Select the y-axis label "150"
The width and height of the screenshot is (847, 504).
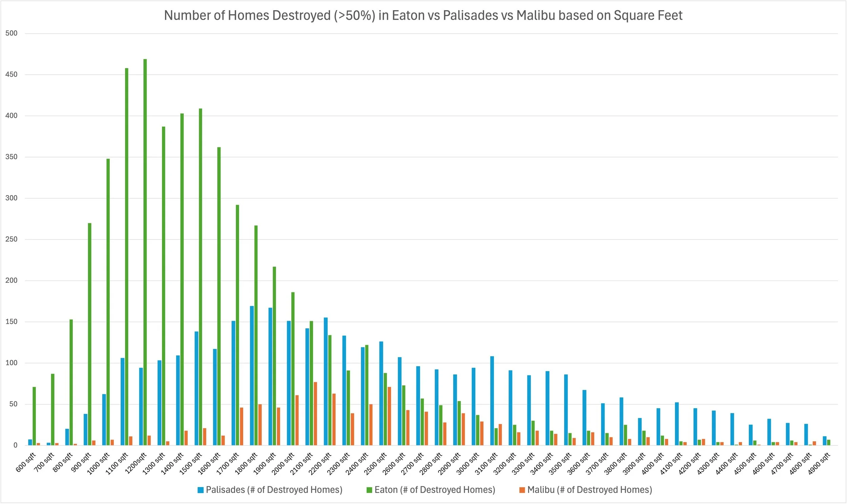click(11, 322)
